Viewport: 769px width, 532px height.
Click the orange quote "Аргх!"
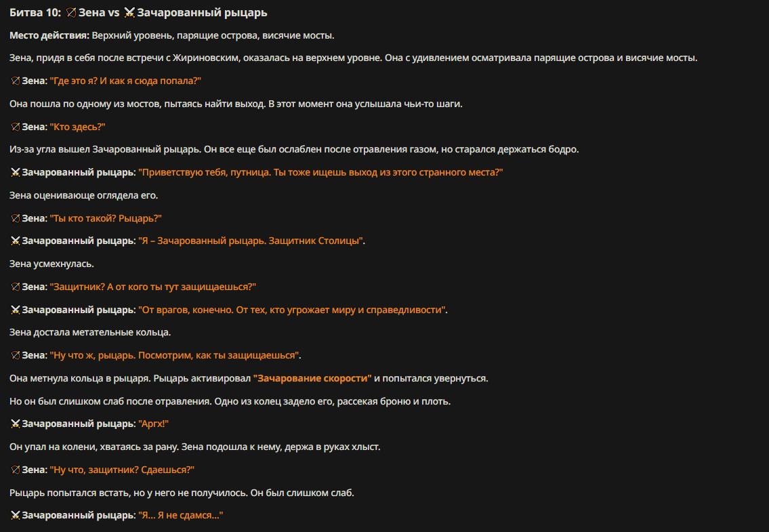(154, 424)
